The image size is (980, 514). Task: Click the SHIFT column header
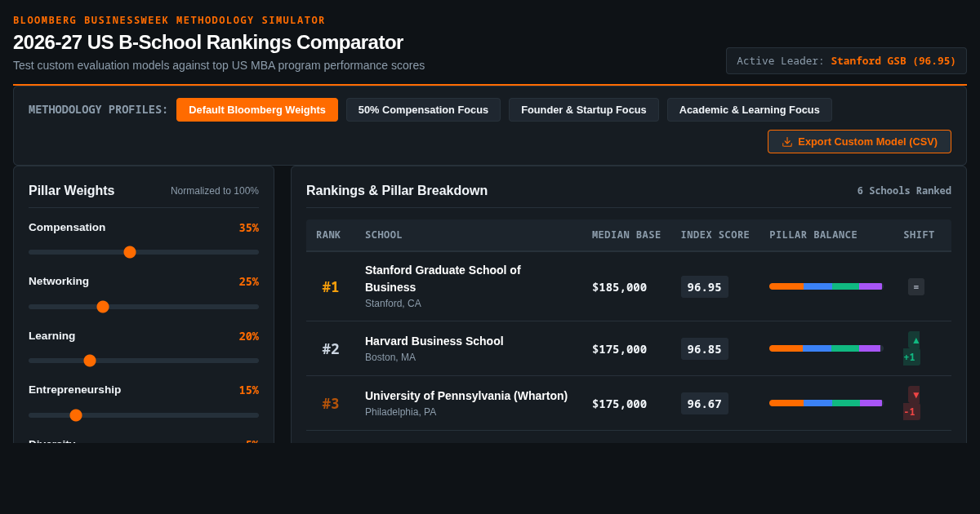919,235
